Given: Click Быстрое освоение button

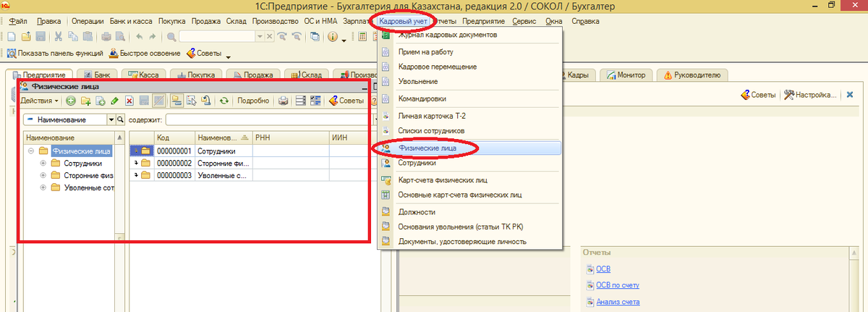Looking at the screenshot, I should click(145, 53).
